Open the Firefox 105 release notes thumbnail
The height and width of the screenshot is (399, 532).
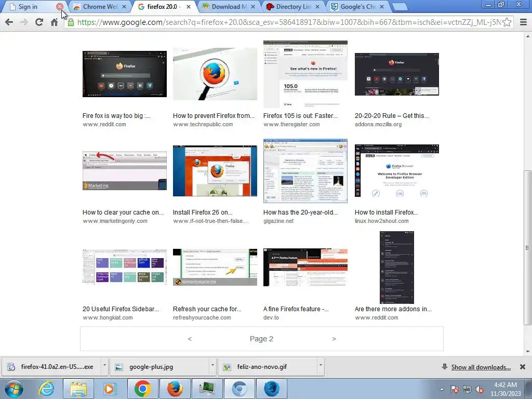coord(305,74)
